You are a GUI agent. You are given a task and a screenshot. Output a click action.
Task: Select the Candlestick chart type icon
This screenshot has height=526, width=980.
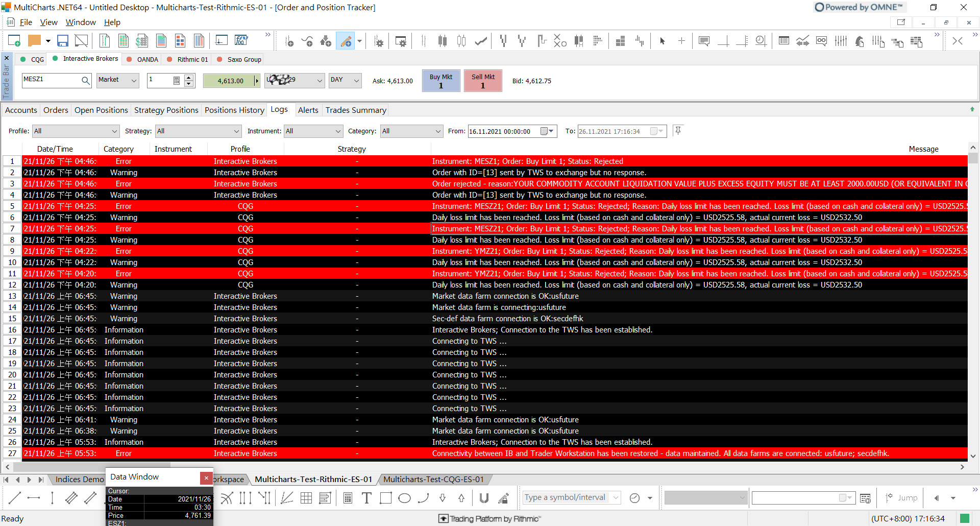(442, 41)
